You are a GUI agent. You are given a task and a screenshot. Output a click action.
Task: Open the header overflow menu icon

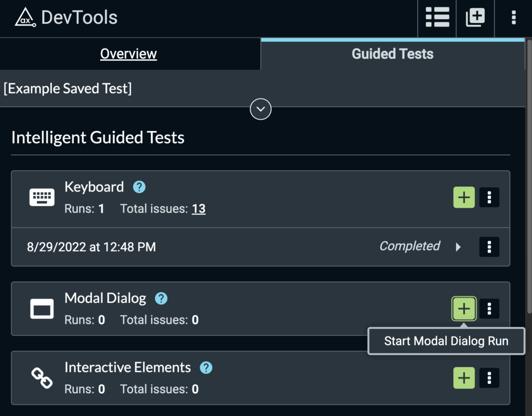(513, 17)
